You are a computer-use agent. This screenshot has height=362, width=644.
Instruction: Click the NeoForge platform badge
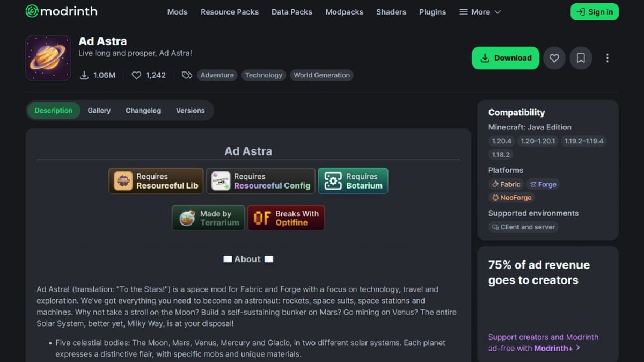tap(511, 198)
